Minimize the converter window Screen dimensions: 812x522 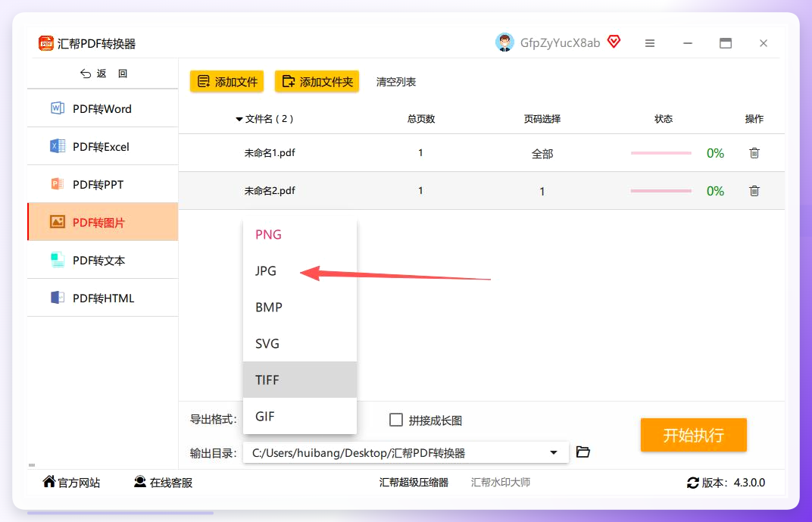(x=688, y=43)
